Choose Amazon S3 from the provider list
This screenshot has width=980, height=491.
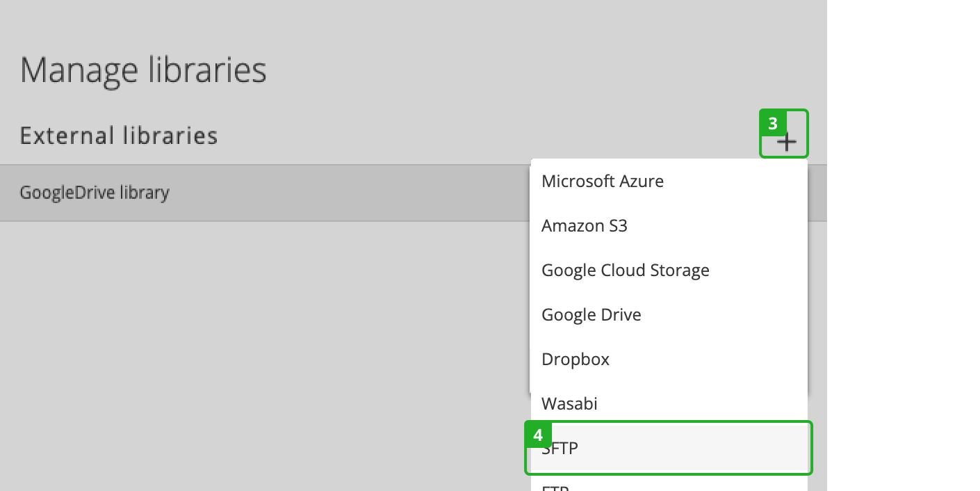point(584,225)
